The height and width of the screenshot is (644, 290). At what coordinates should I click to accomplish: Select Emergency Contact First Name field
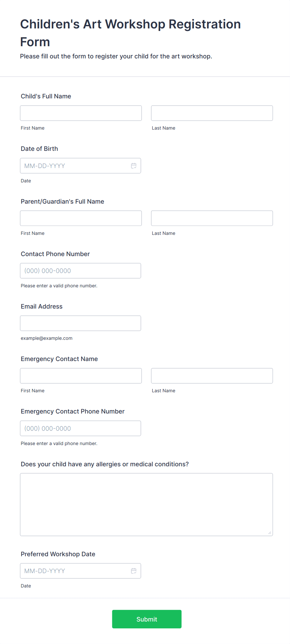[x=81, y=376]
